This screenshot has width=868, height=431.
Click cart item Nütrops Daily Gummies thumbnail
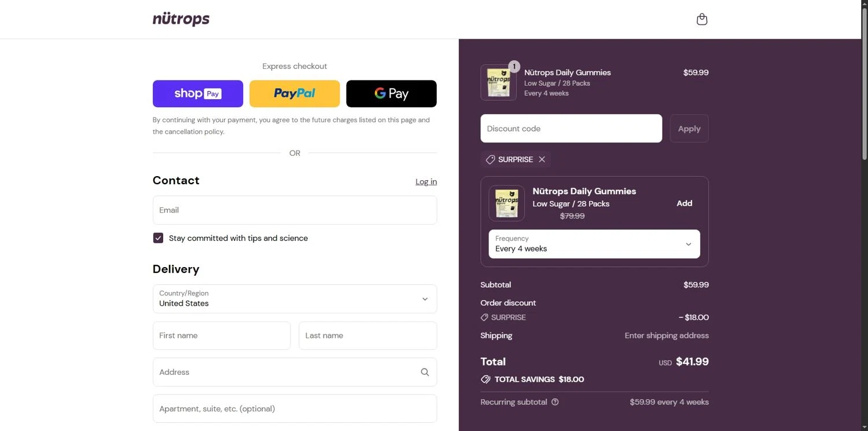[498, 82]
